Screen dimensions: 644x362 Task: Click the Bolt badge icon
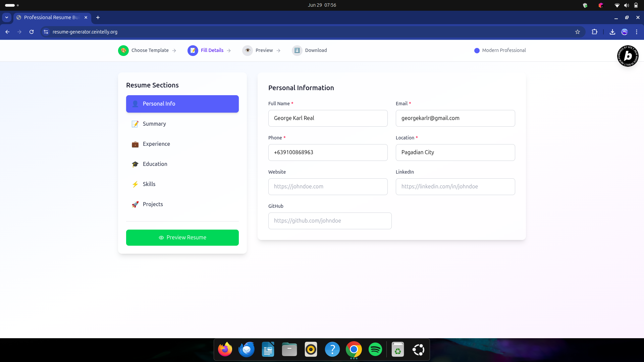pyautogui.click(x=628, y=56)
